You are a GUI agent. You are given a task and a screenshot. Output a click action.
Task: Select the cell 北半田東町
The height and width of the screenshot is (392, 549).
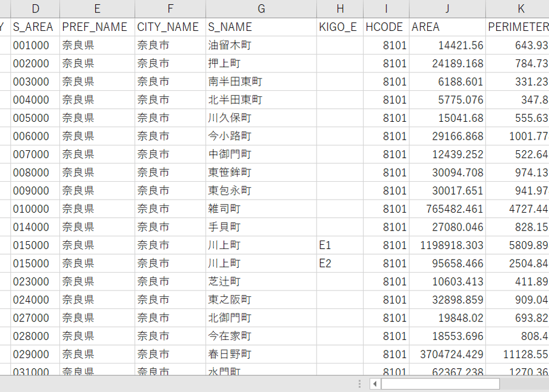click(x=261, y=100)
